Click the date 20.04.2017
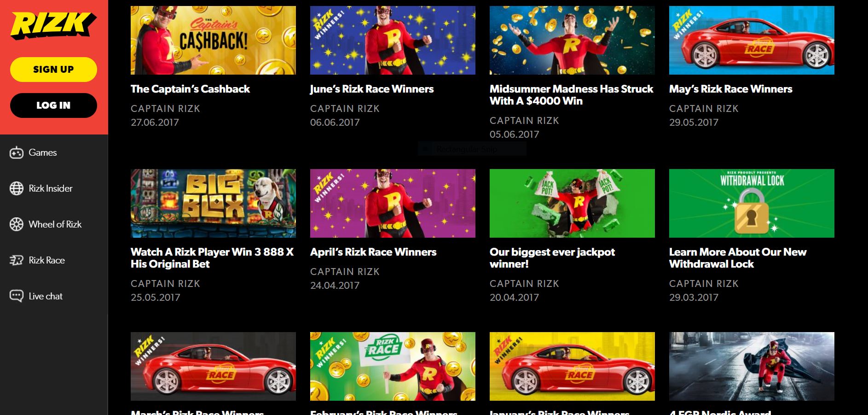The height and width of the screenshot is (415, 868). 514,298
